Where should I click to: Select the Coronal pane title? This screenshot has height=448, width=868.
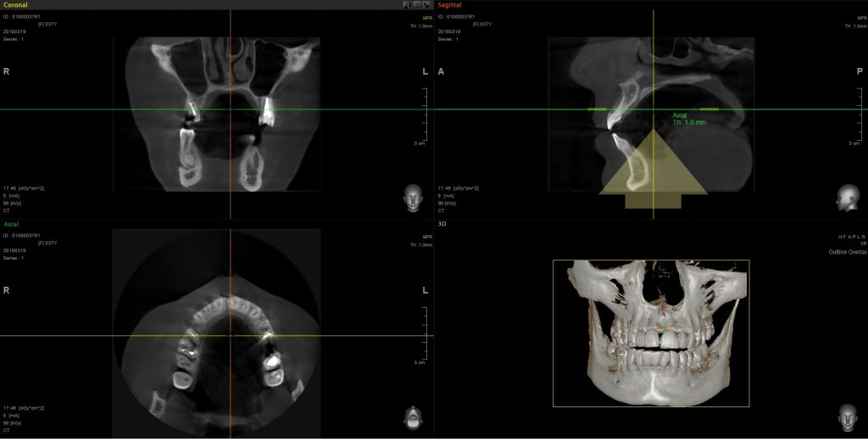tap(15, 5)
